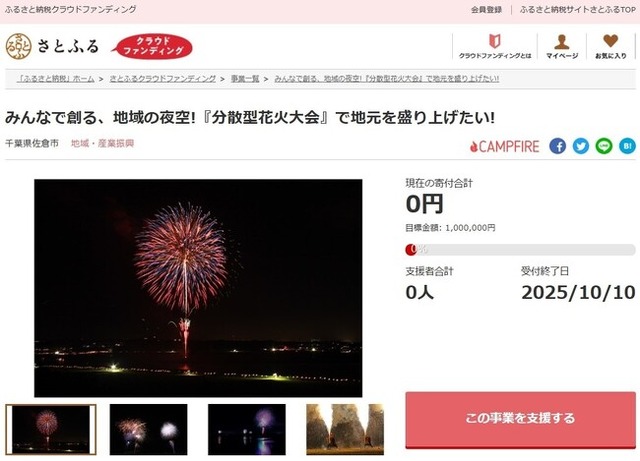
Task: Click この事業を支援する button
Action: [520, 419]
